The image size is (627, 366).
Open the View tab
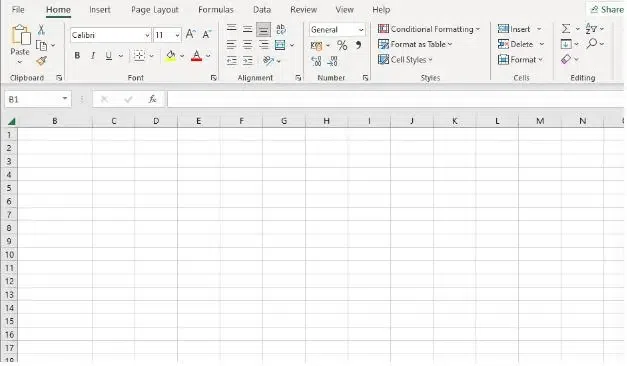click(x=344, y=10)
